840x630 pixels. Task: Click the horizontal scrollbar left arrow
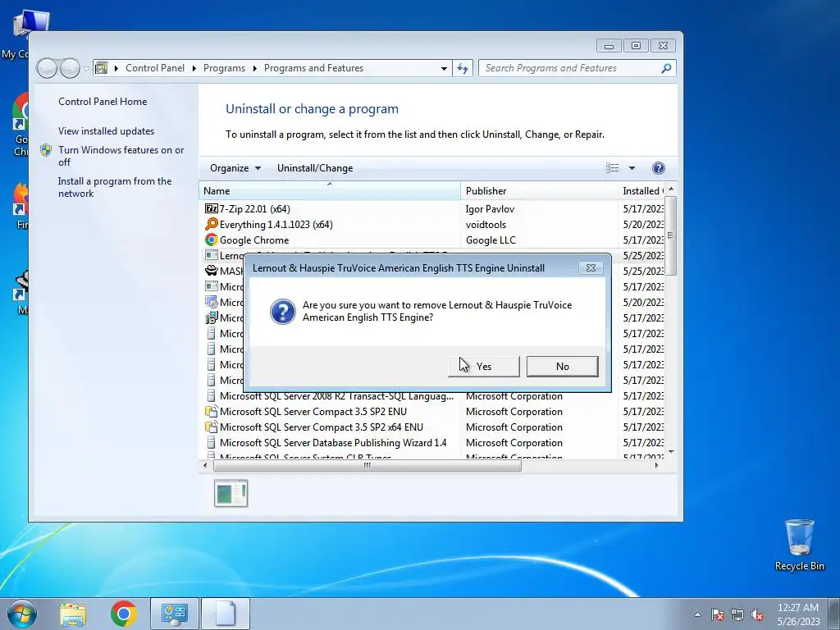pyautogui.click(x=205, y=466)
